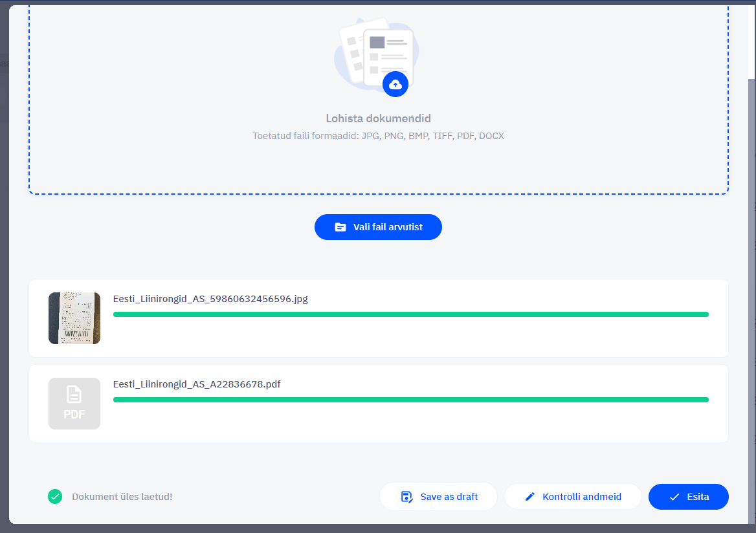Image resolution: width=756 pixels, height=533 pixels.
Task: Click Save as draft button
Action: pos(438,496)
